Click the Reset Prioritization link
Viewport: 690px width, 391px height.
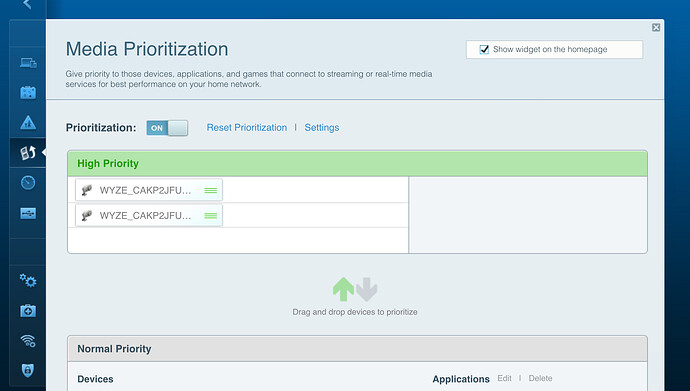[247, 128]
